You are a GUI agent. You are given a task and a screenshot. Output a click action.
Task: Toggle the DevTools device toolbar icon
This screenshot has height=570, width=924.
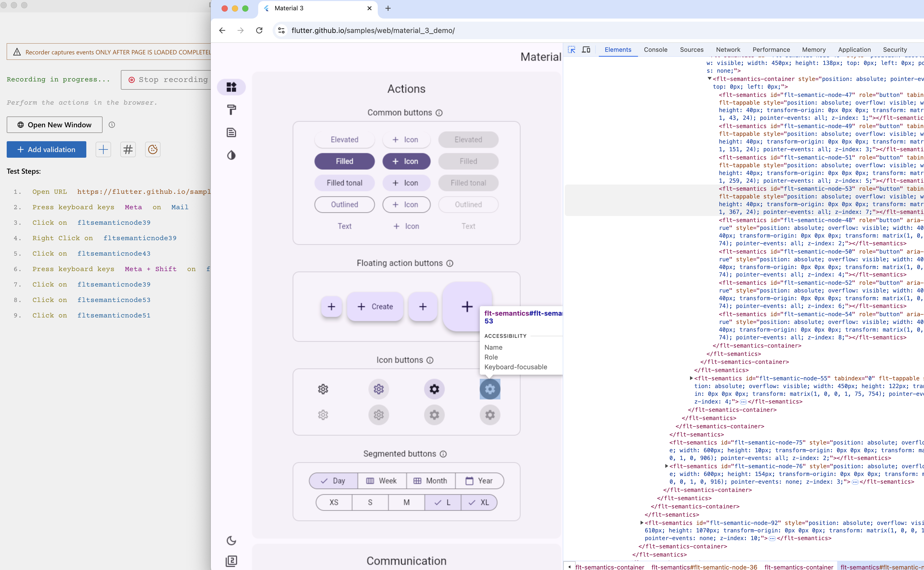(x=586, y=50)
